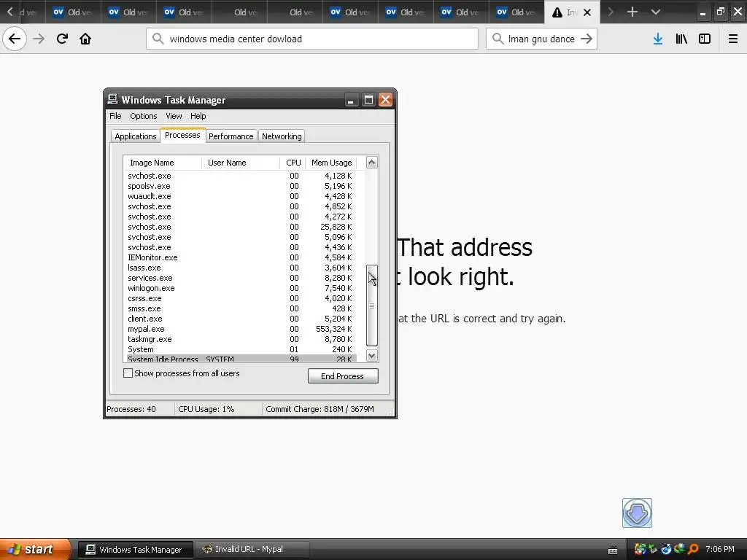747x560 pixels.
Task: Select the client.exe process row
Action: tap(240, 319)
